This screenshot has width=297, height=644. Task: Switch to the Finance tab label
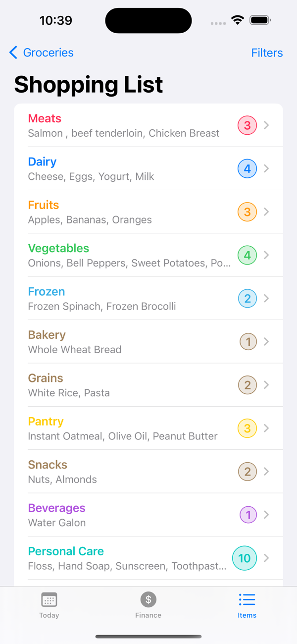click(148, 615)
